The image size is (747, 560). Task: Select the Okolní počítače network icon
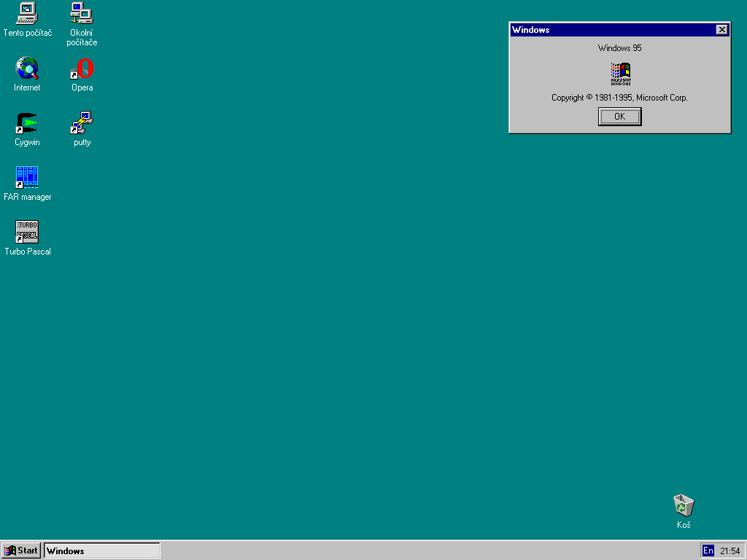coord(82,14)
